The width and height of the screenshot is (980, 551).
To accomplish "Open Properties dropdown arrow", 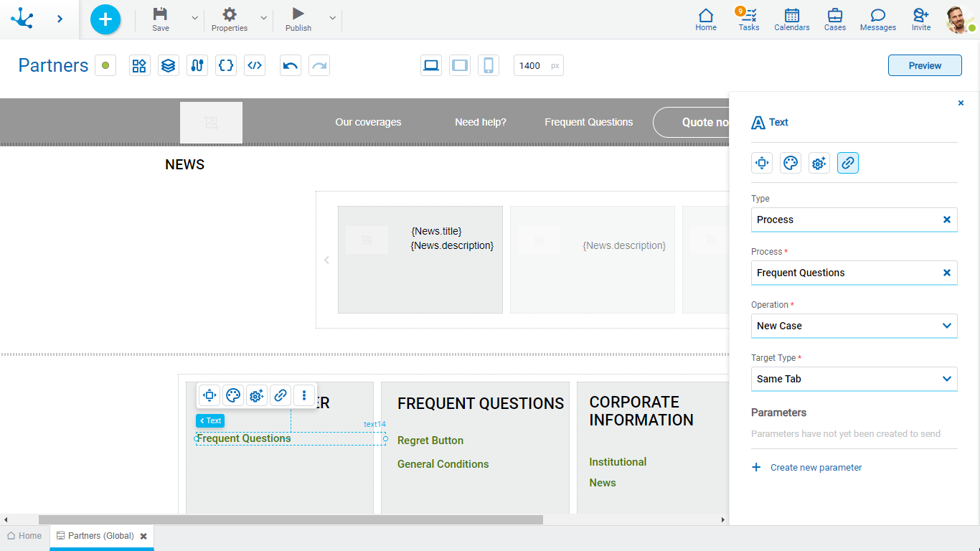I will (263, 18).
